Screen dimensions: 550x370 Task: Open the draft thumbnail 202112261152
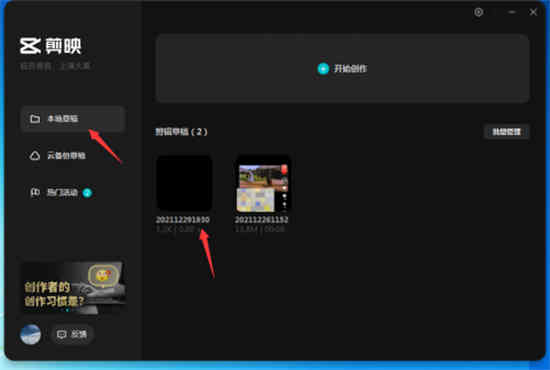point(263,183)
